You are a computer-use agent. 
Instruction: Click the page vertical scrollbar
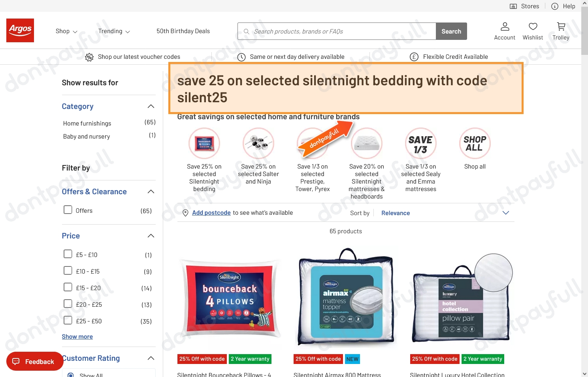click(x=584, y=188)
